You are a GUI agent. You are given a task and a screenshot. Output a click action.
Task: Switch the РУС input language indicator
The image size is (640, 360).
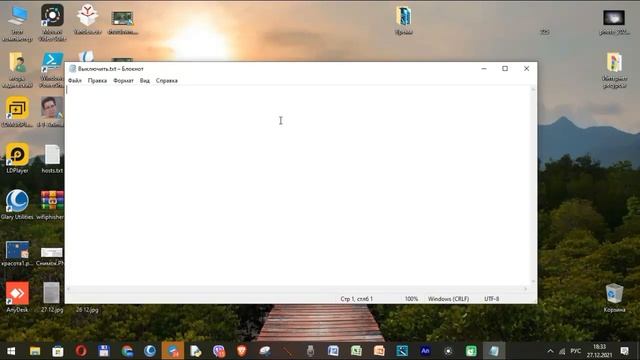coord(576,351)
